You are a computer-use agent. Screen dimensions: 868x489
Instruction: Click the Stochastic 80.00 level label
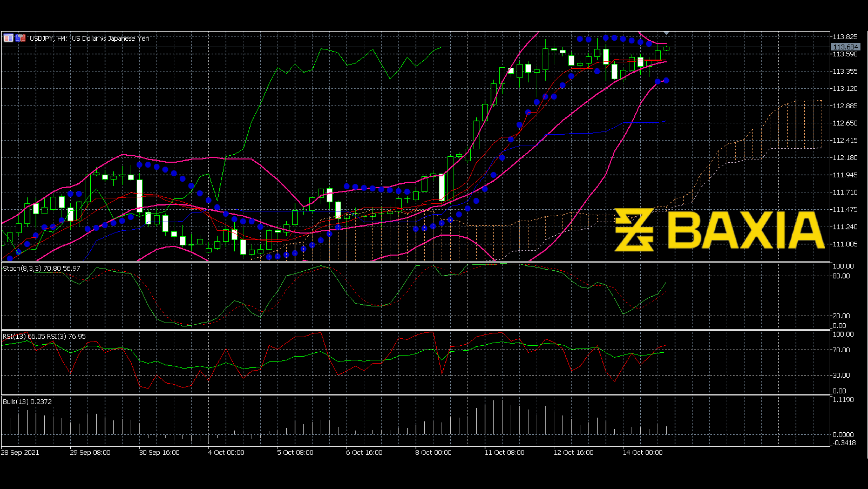coord(841,276)
